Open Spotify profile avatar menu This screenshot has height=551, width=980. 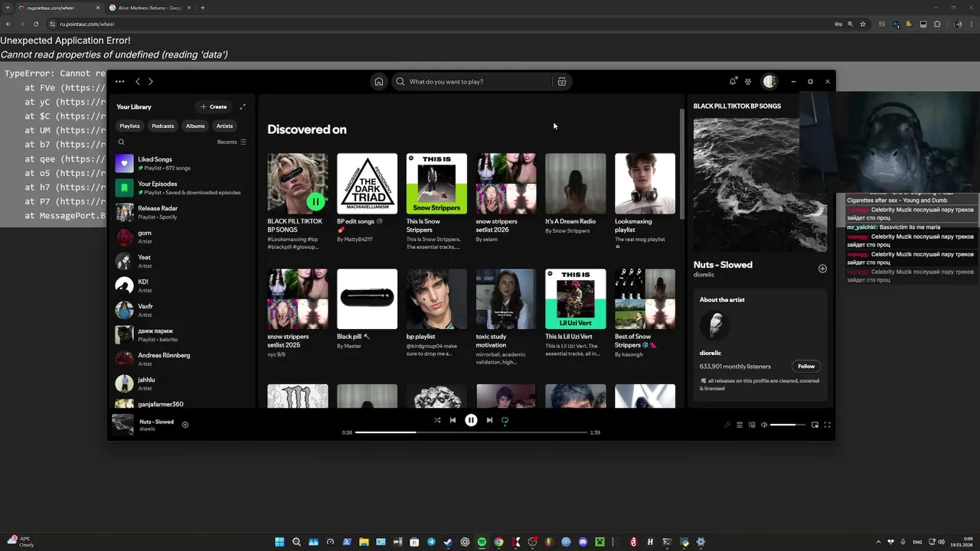769,81
